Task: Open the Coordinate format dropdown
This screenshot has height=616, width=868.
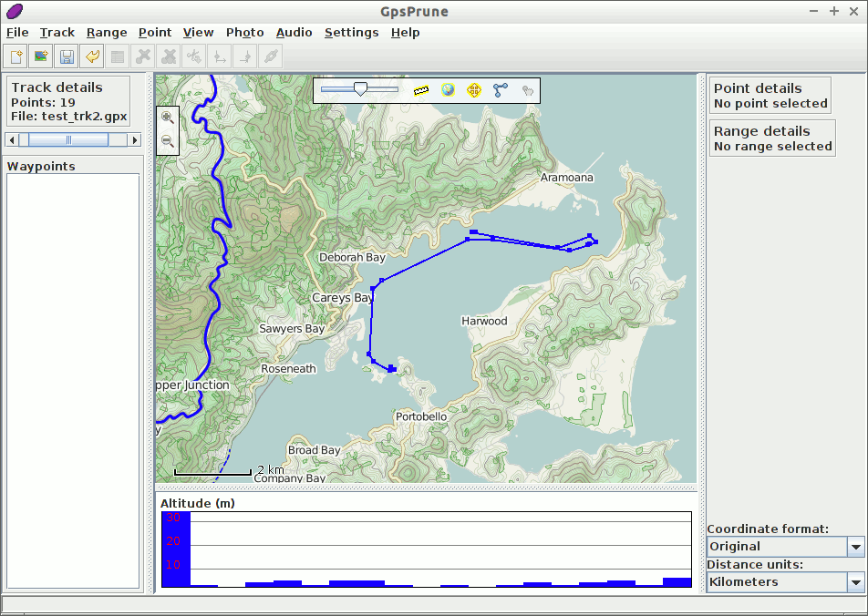Action: [x=786, y=546]
